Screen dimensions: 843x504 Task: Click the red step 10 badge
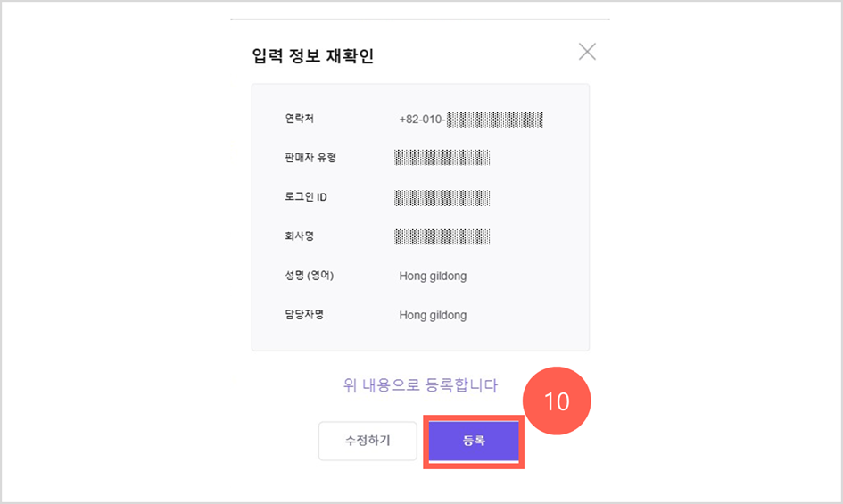pyautogui.click(x=557, y=401)
